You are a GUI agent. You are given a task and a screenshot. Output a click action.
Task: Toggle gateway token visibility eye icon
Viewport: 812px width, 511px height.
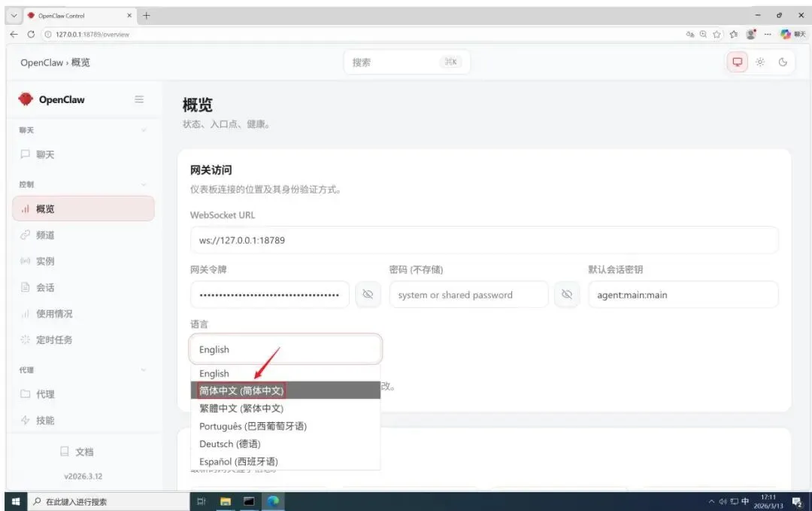[x=368, y=294]
